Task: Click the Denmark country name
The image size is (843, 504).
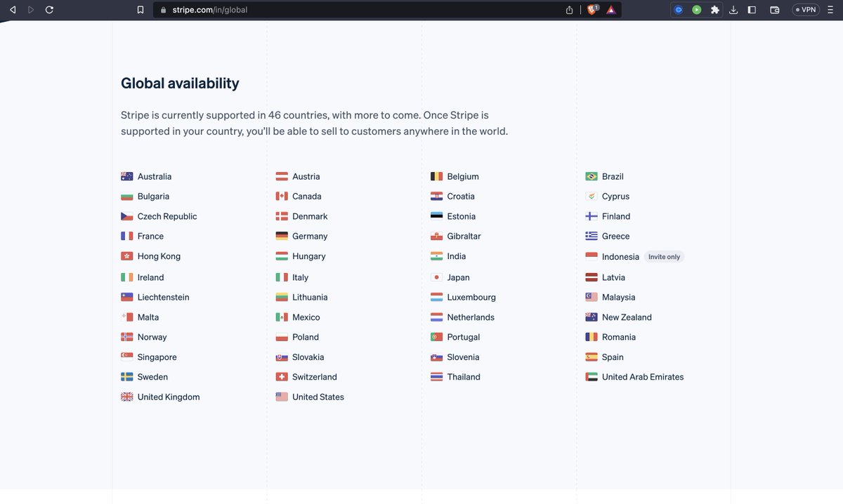Action: click(x=310, y=216)
